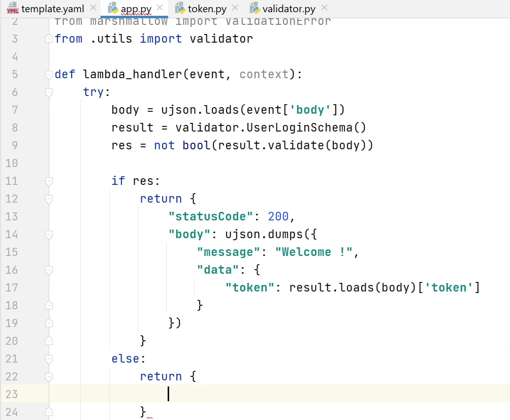Collapse the ujson.dumps body fold at line 14
The width and height of the screenshot is (510, 420).
pos(48,234)
